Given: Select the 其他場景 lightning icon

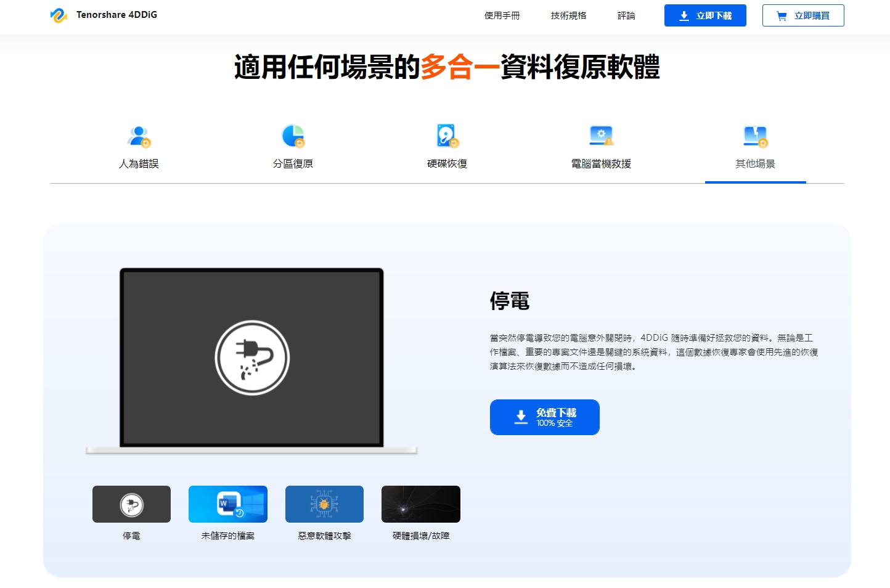Looking at the screenshot, I should click(x=755, y=136).
